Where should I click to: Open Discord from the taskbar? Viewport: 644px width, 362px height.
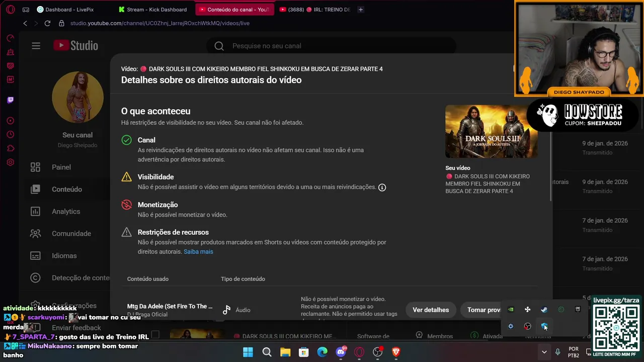(341, 352)
